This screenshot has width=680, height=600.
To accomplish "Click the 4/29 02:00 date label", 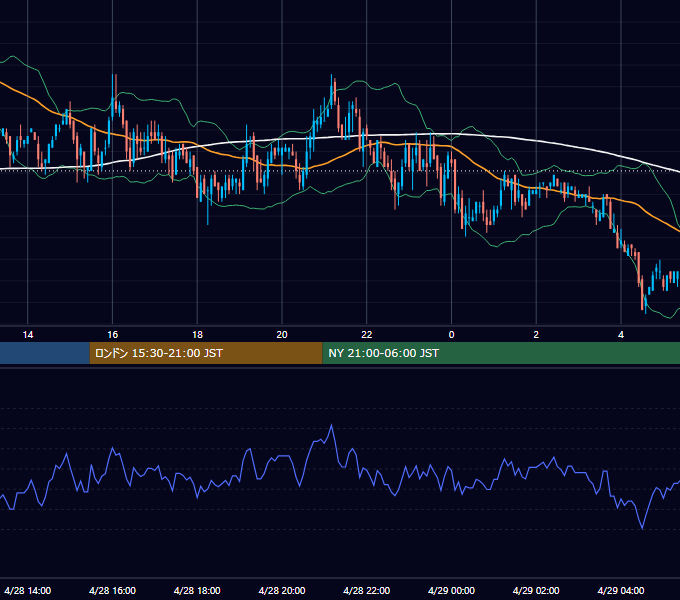I will point(536,590).
